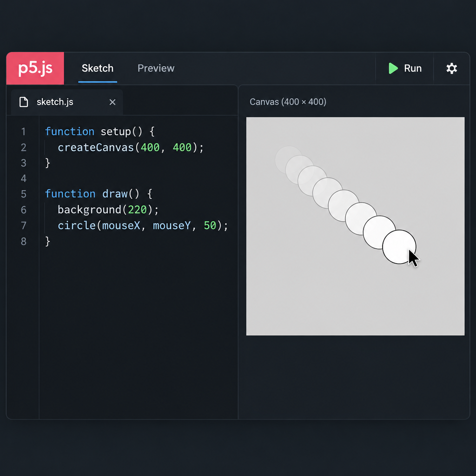Image resolution: width=476 pixels, height=476 pixels.
Task: Run the sketch with the Run button
Action: pyautogui.click(x=405, y=68)
